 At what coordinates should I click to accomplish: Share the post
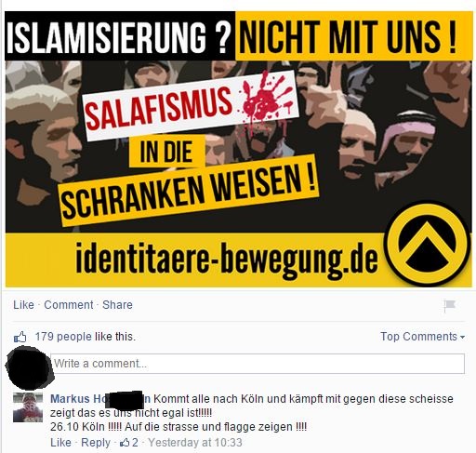click(117, 305)
